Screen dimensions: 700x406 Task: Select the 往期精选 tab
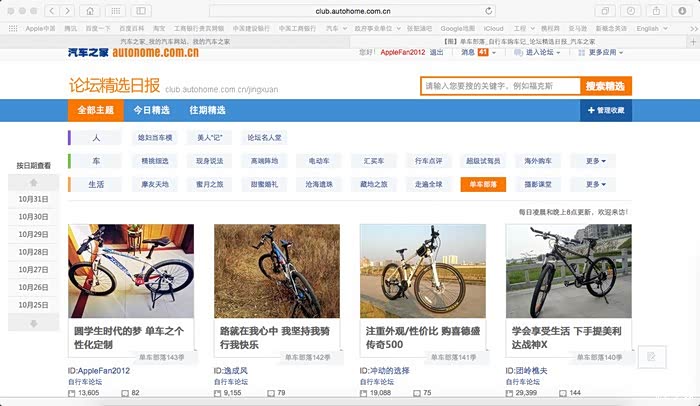(x=207, y=110)
